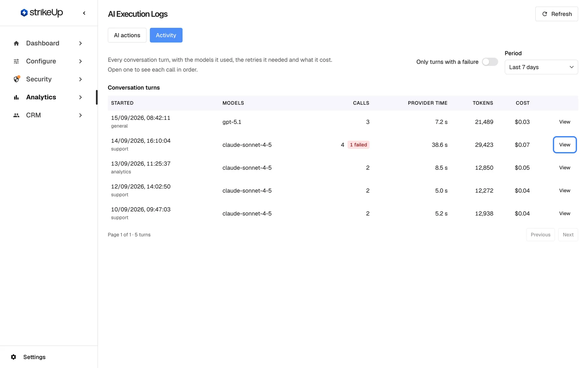Expand the Dashboard menu chevron
Screen dimensions: 588x368
(x=80, y=43)
